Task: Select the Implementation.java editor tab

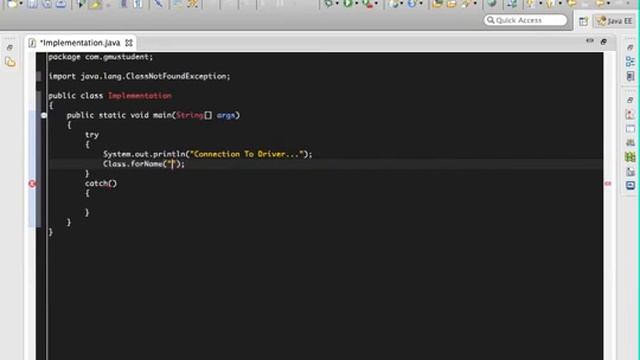Action: point(80,43)
